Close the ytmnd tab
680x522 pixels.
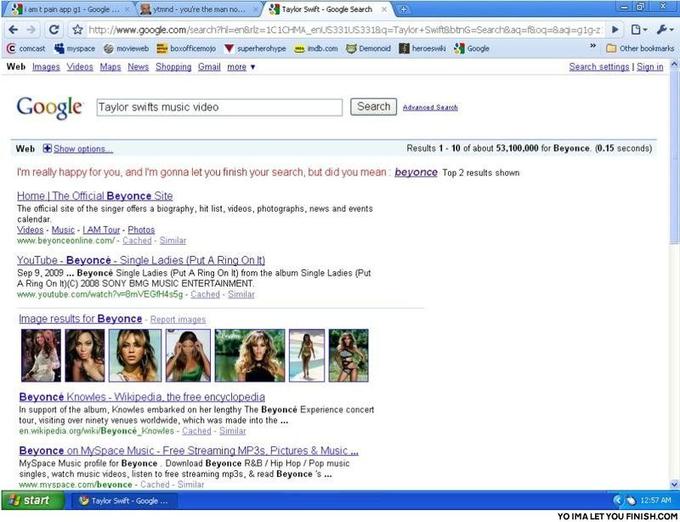(255, 9)
